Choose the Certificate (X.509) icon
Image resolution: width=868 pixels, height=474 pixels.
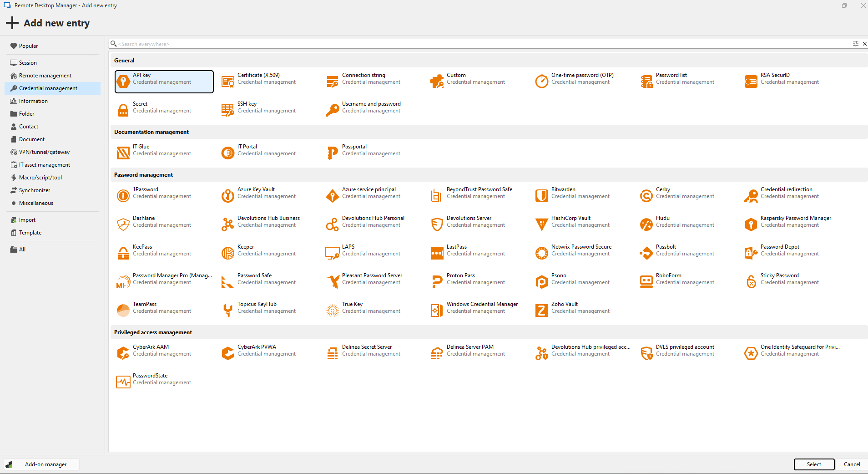tap(228, 82)
